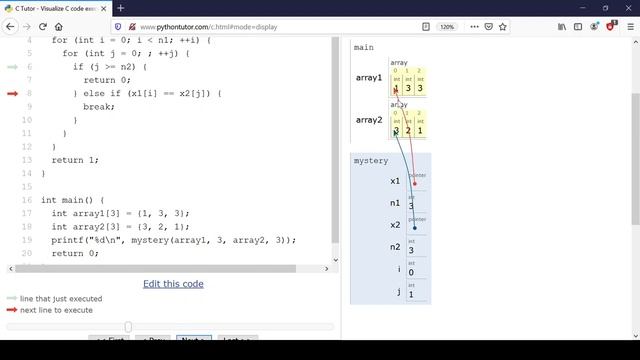Toggle the sidebar view icon

(578, 27)
